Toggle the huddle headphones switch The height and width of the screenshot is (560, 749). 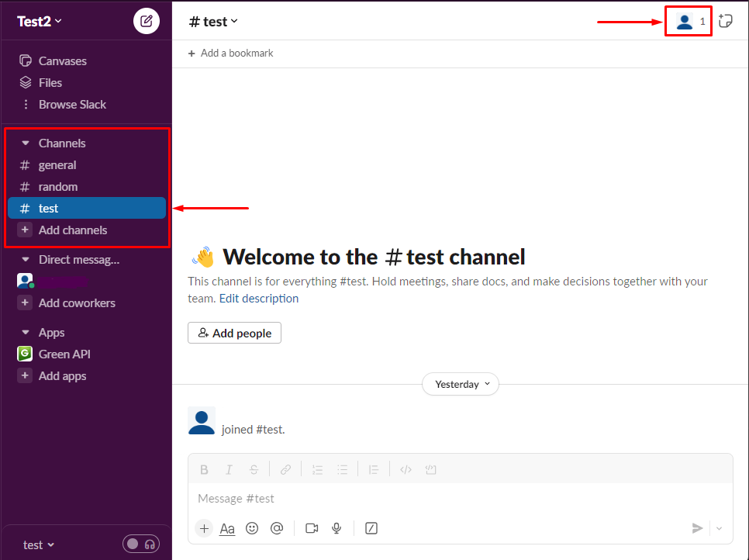tap(141, 544)
